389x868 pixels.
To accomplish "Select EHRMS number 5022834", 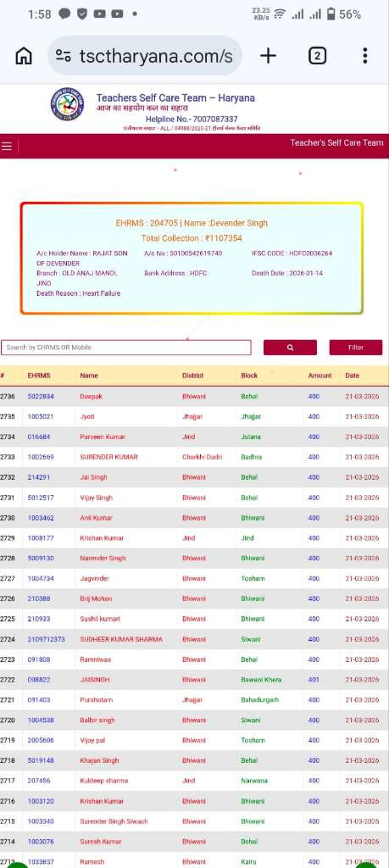I will click(41, 397).
